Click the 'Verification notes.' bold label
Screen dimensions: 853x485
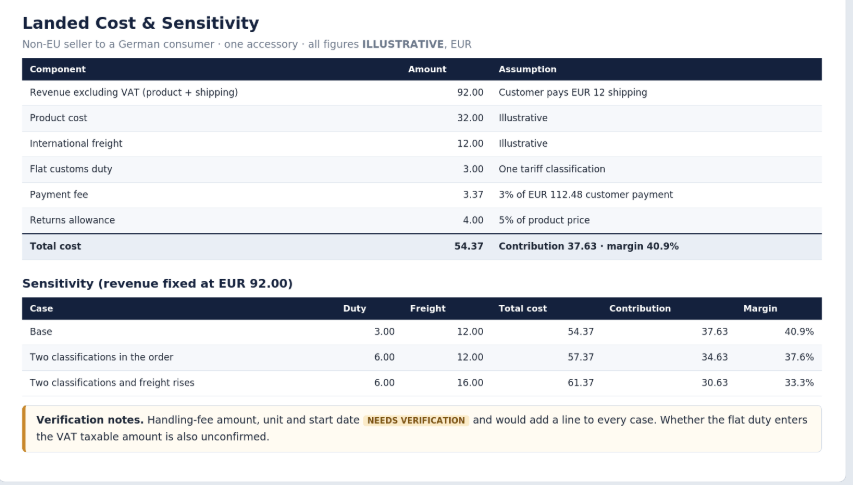tap(90, 420)
